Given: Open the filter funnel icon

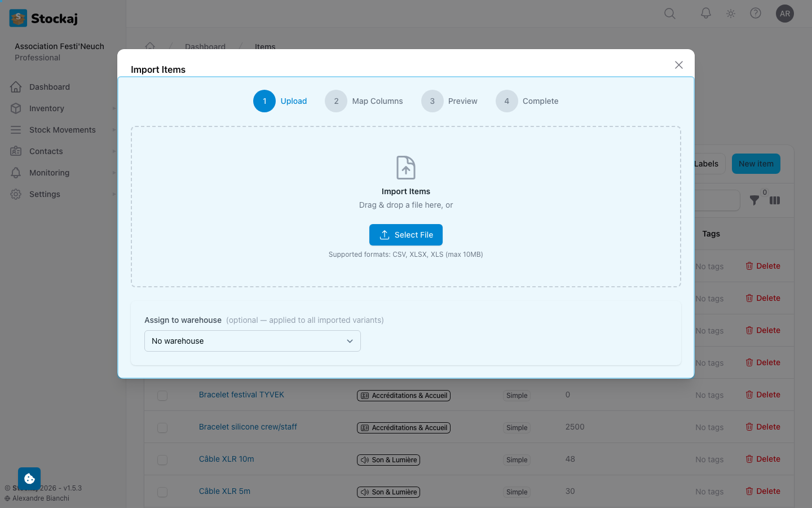Looking at the screenshot, I should tap(754, 200).
